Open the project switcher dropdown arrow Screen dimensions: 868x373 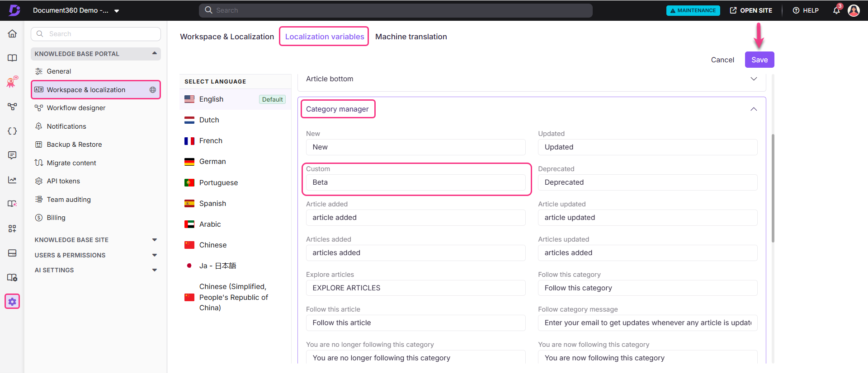pos(117,11)
